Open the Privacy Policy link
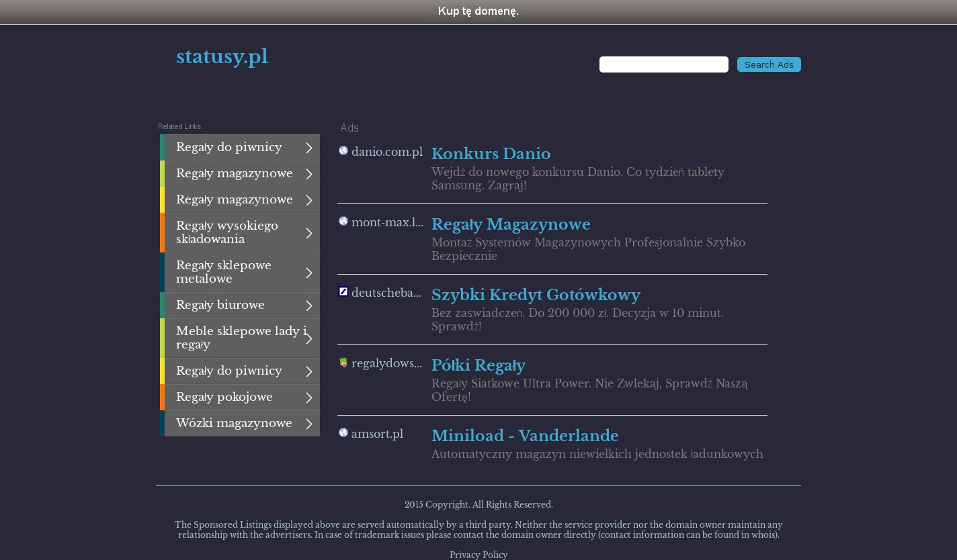This screenshot has width=957, height=560. pos(478,555)
